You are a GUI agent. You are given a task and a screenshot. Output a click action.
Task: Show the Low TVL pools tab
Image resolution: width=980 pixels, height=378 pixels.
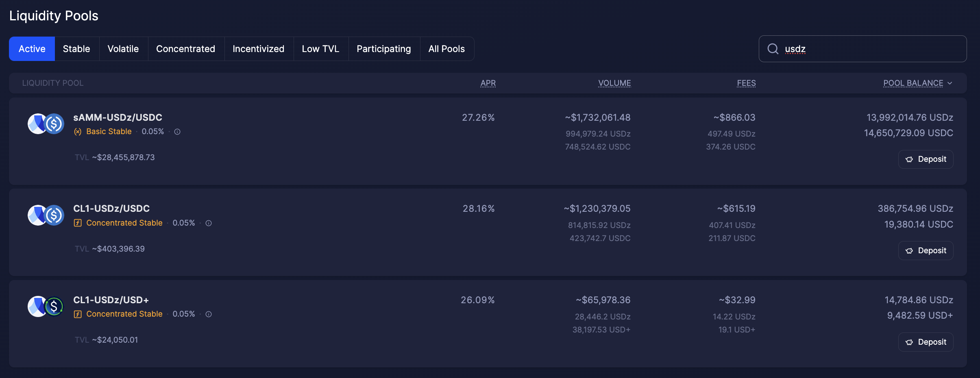(320, 49)
